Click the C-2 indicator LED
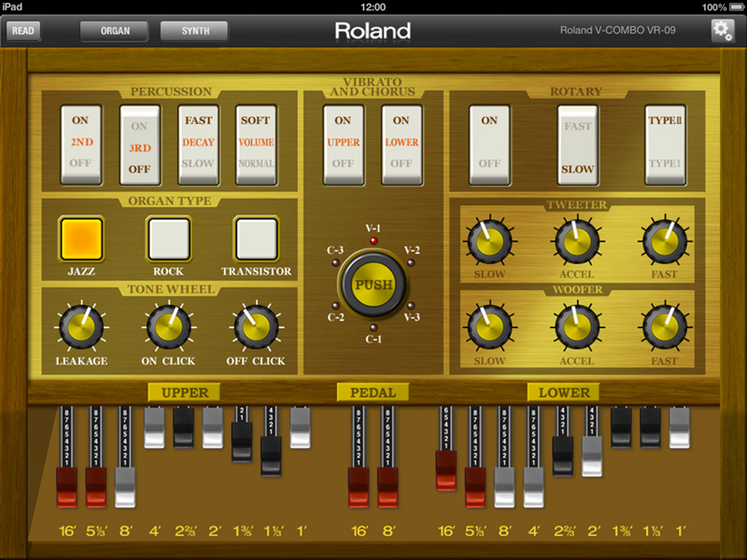 (x=336, y=306)
